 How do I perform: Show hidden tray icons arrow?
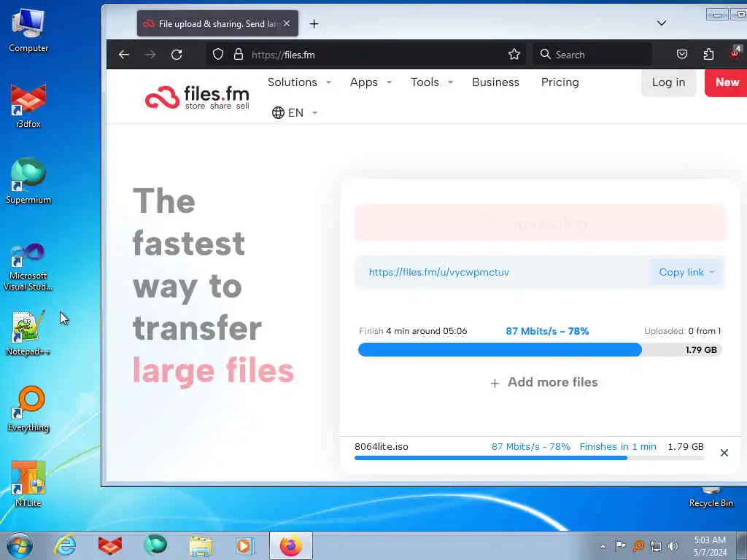[x=603, y=547]
